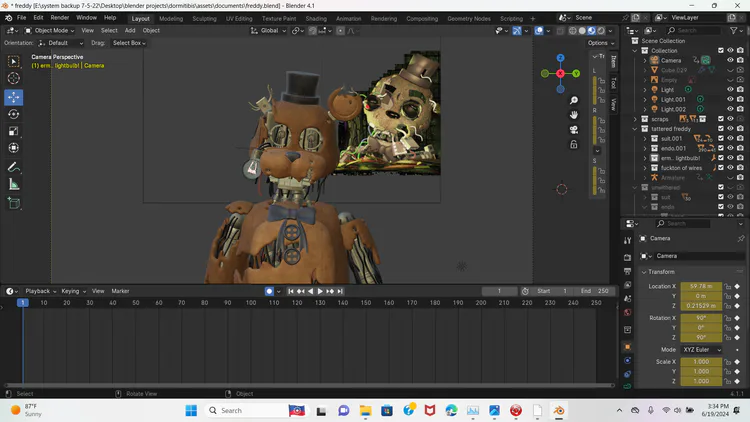Open the Options dropdown in viewport header
This screenshot has width=750, height=422.
point(601,43)
